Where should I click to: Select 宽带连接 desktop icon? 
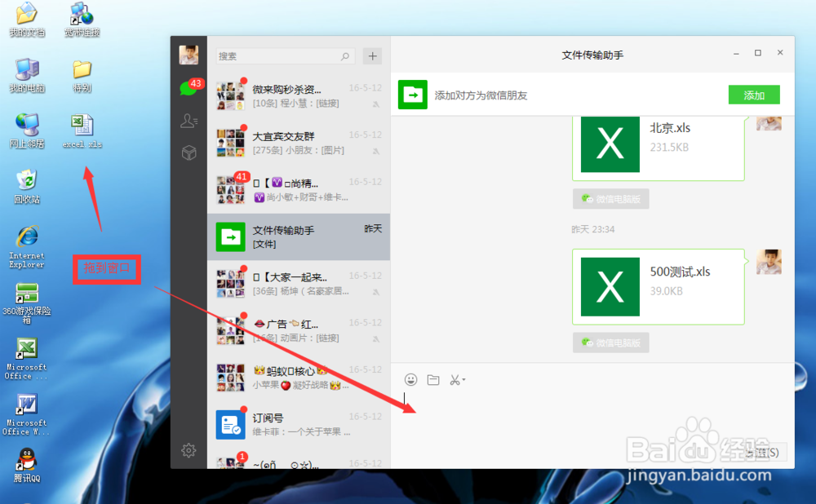82,20
